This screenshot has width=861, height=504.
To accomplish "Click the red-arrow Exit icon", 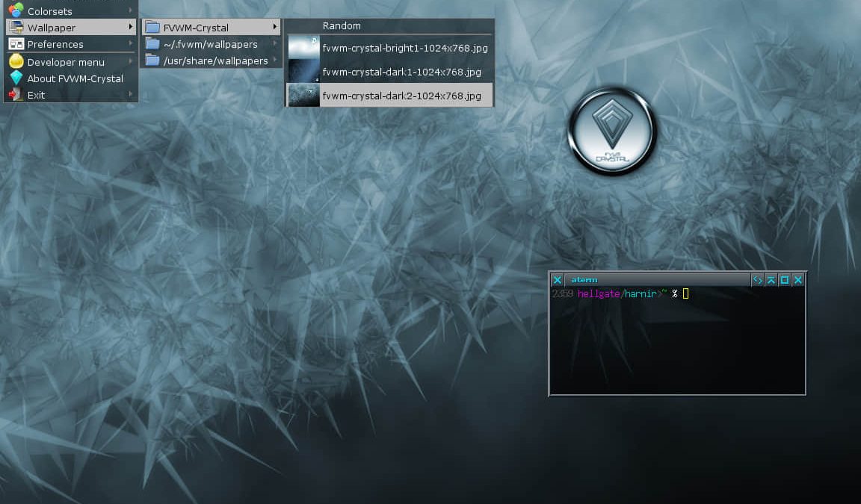I will [x=16, y=94].
